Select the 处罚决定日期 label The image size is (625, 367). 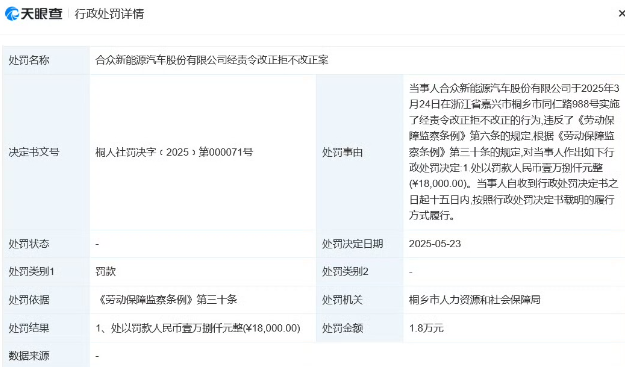(x=353, y=243)
